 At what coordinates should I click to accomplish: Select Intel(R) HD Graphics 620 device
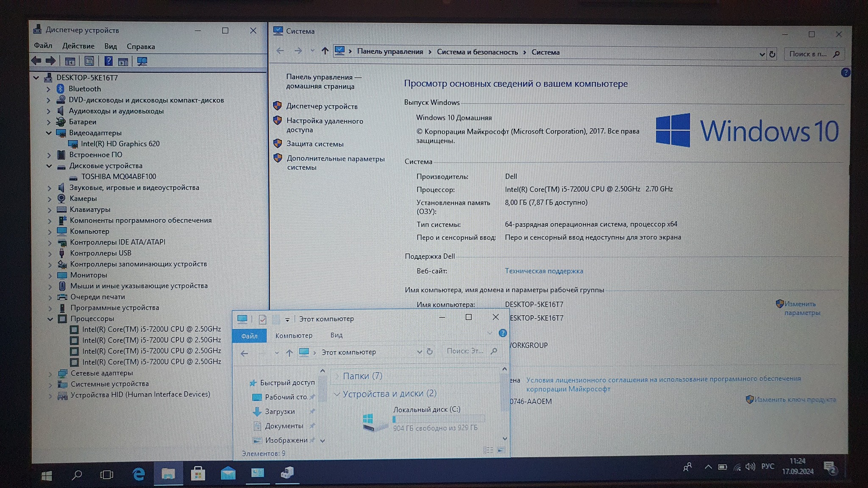point(120,144)
